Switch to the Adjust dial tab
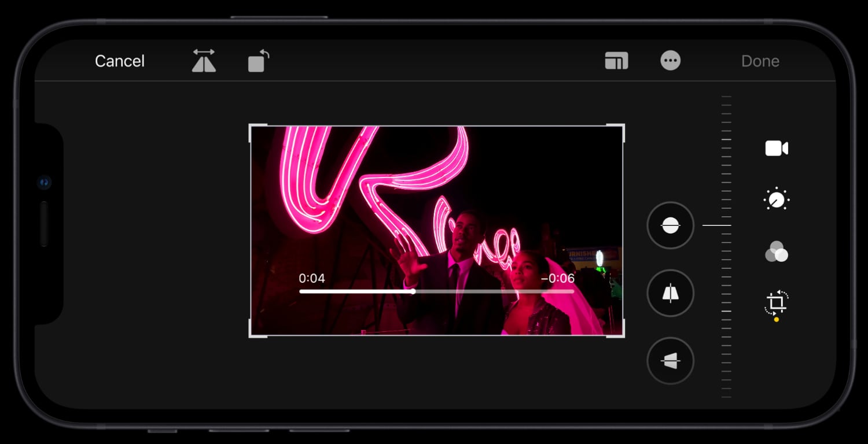Viewport: 868px width, 444px height. (x=777, y=200)
